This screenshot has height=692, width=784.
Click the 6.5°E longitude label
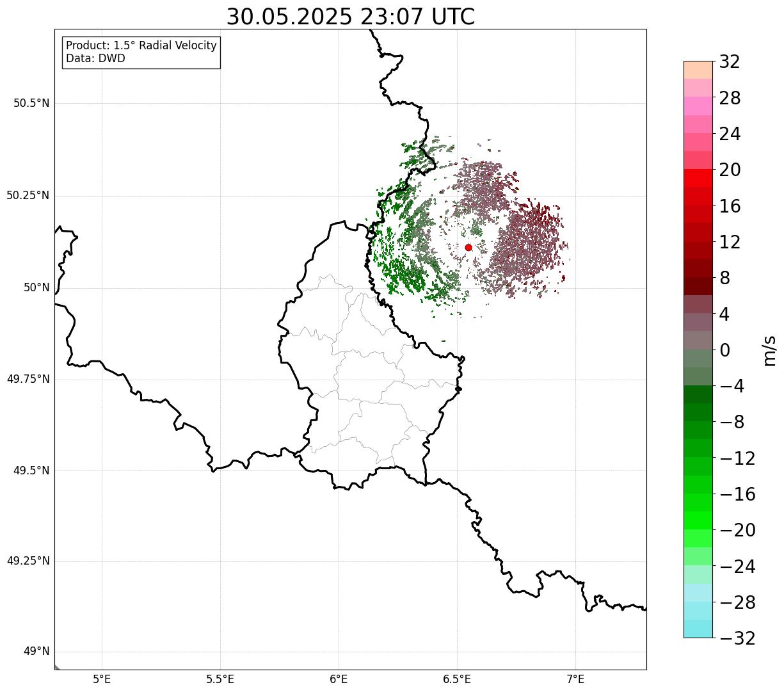click(x=457, y=679)
